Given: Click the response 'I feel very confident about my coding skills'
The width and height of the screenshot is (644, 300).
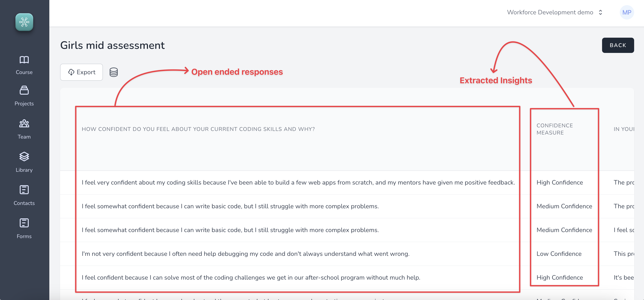Looking at the screenshot, I should click(298, 183).
